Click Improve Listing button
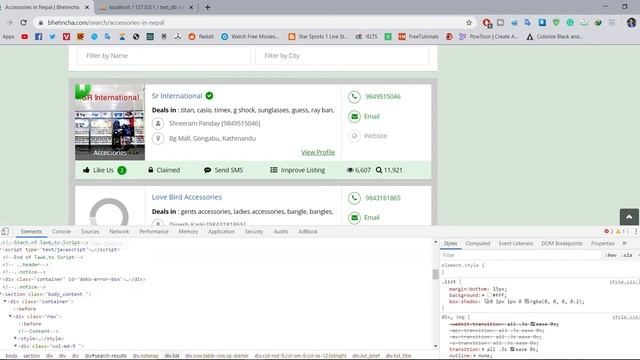 [x=298, y=170]
